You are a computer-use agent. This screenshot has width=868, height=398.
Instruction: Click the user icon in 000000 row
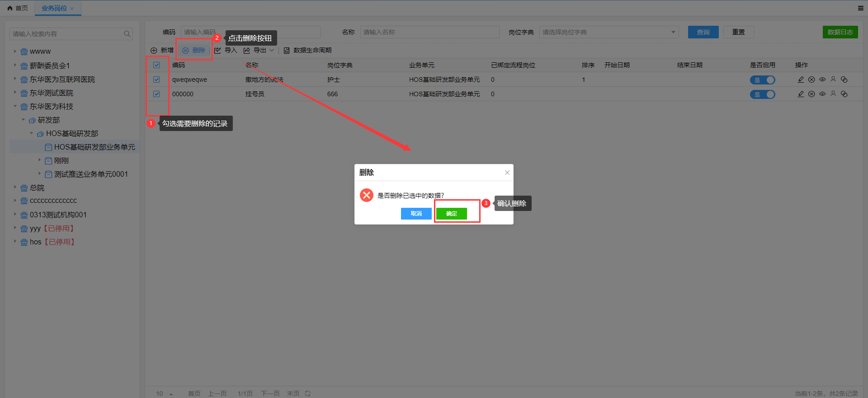coord(833,94)
